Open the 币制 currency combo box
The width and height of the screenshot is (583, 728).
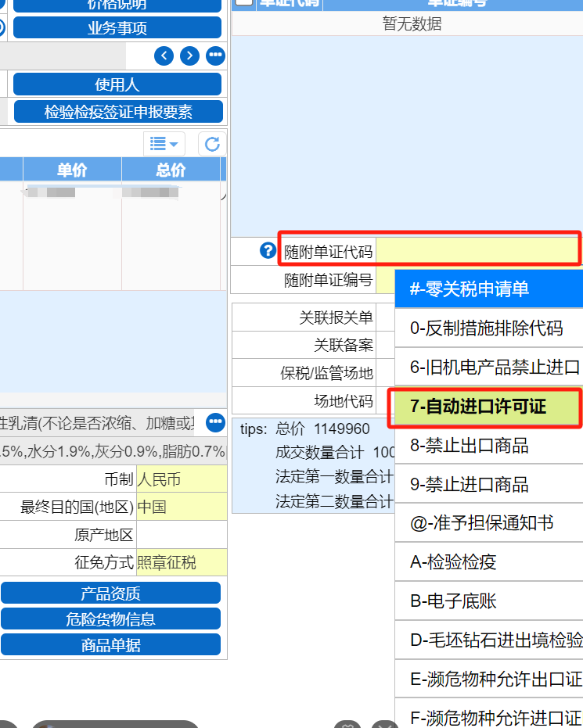(x=181, y=479)
